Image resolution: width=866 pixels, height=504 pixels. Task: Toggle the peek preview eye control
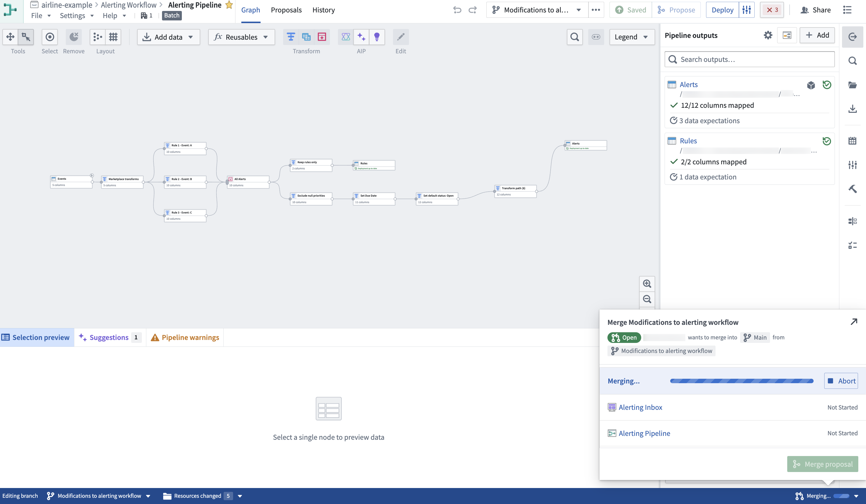(596, 37)
